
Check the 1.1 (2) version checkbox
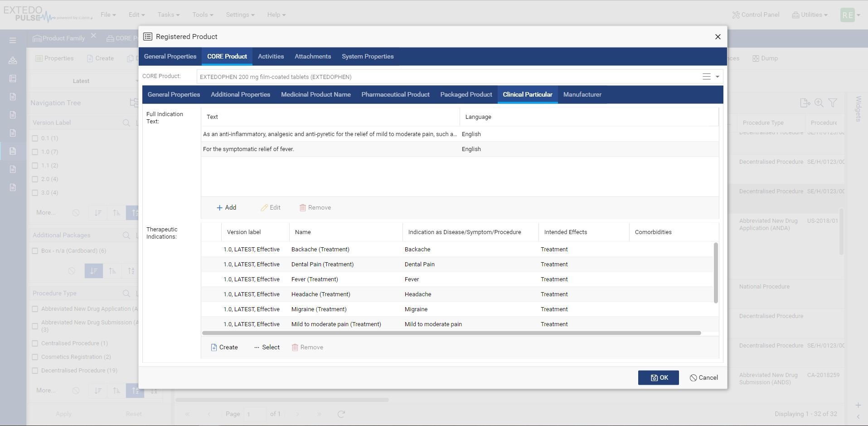click(x=35, y=166)
